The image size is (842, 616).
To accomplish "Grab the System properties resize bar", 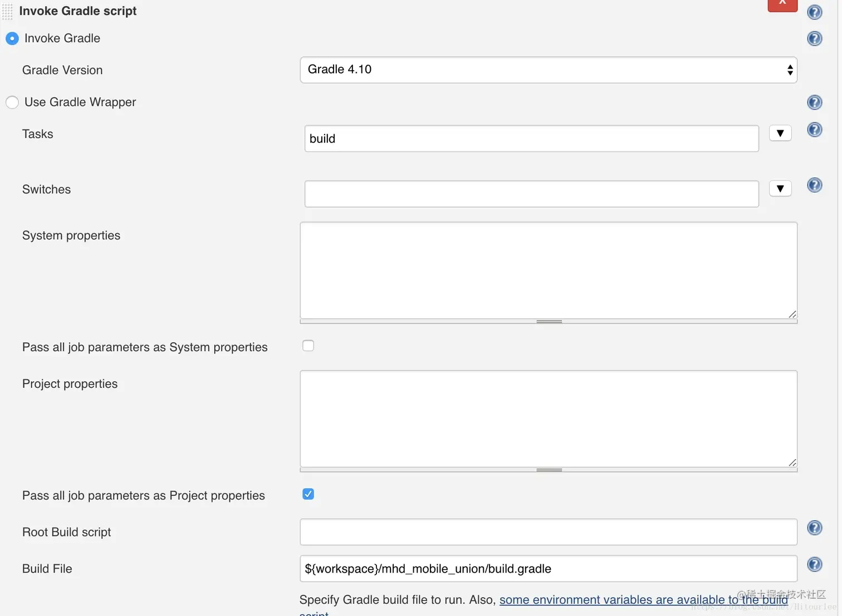I will click(549, 322).
